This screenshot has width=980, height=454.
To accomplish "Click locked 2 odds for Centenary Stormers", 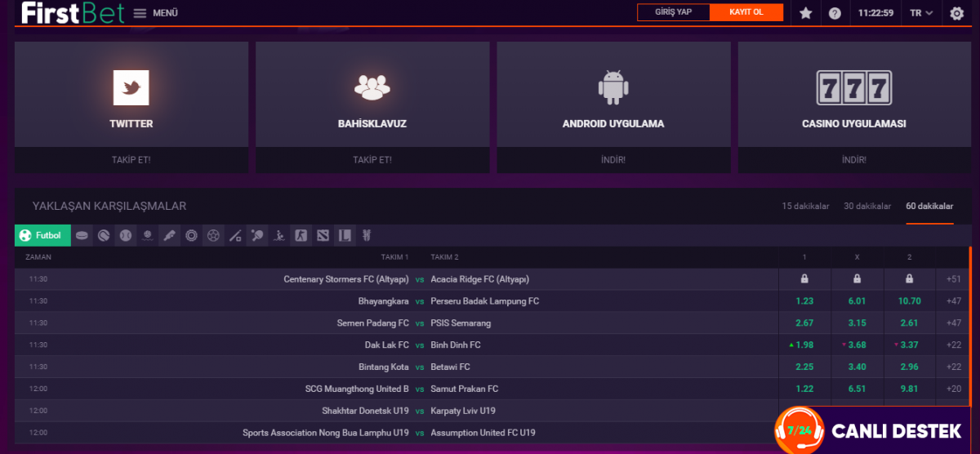I will [910, 279].
